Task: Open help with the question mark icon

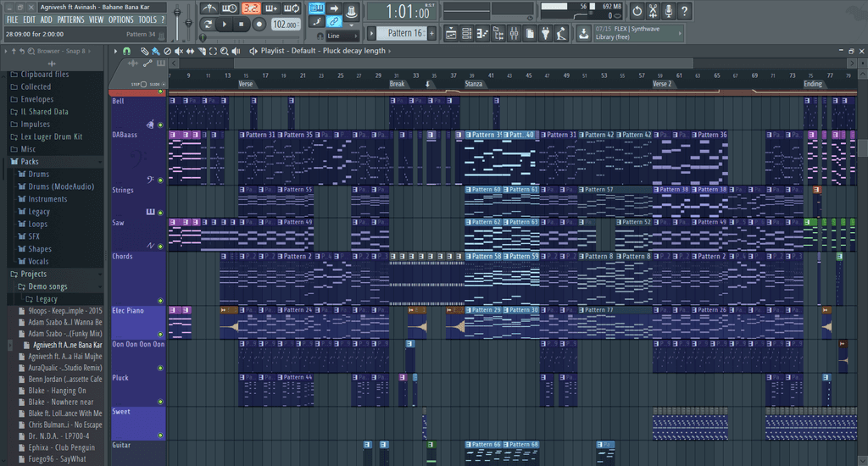Action: click(685, 10)
